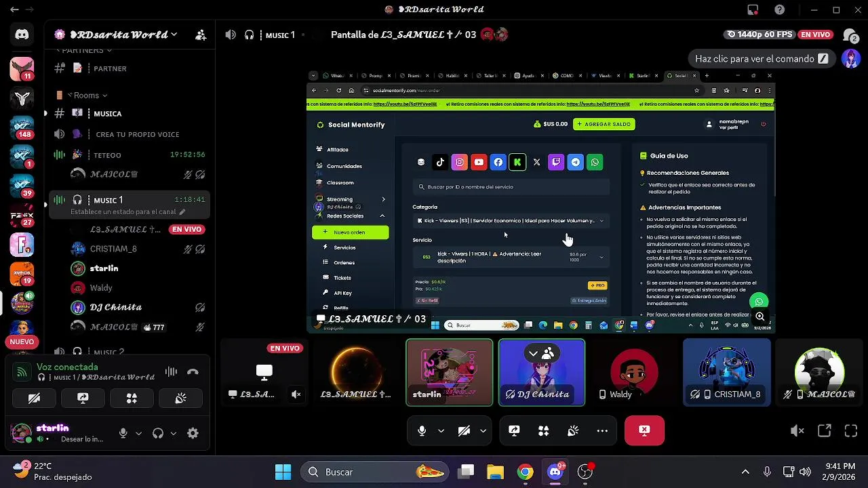Viewport: 868px width, 488px height.
Task: Open the invite members icon beside server name
Action: coord(201,35)
